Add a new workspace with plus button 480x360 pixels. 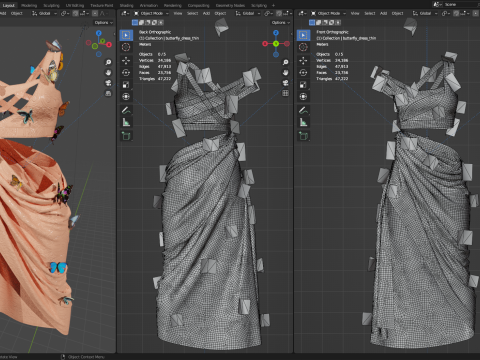(273, 5)
